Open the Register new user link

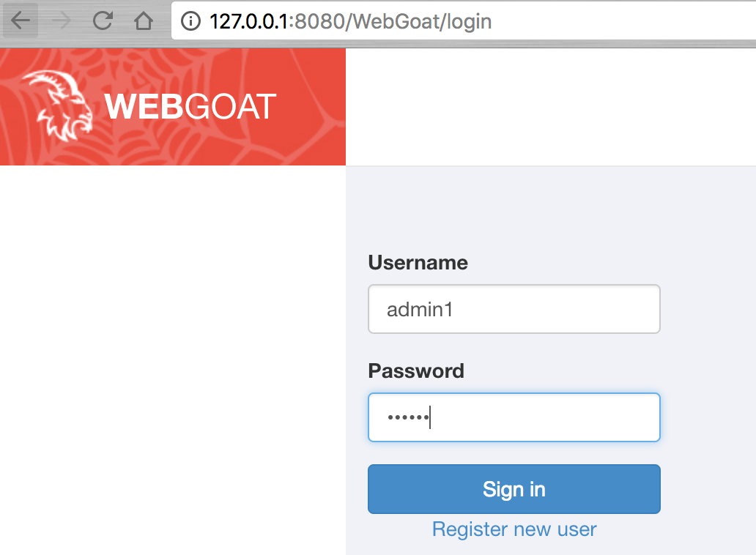[x=514, y=529]
